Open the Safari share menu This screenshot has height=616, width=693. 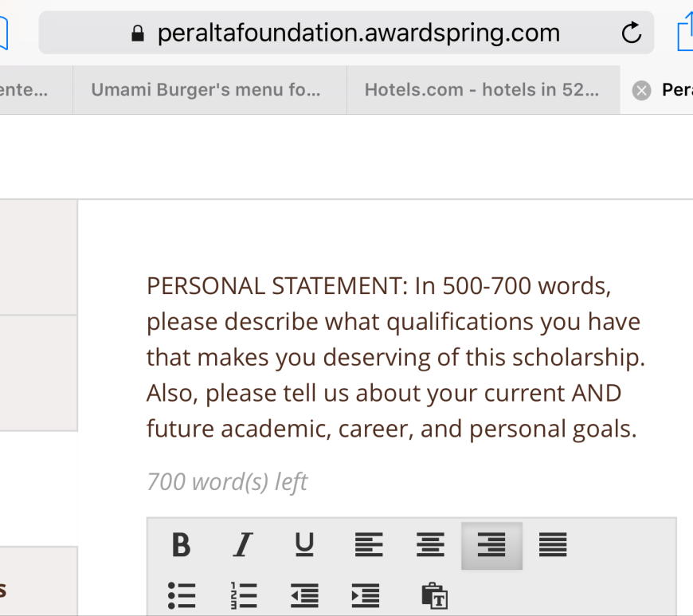tap(685, 33)
